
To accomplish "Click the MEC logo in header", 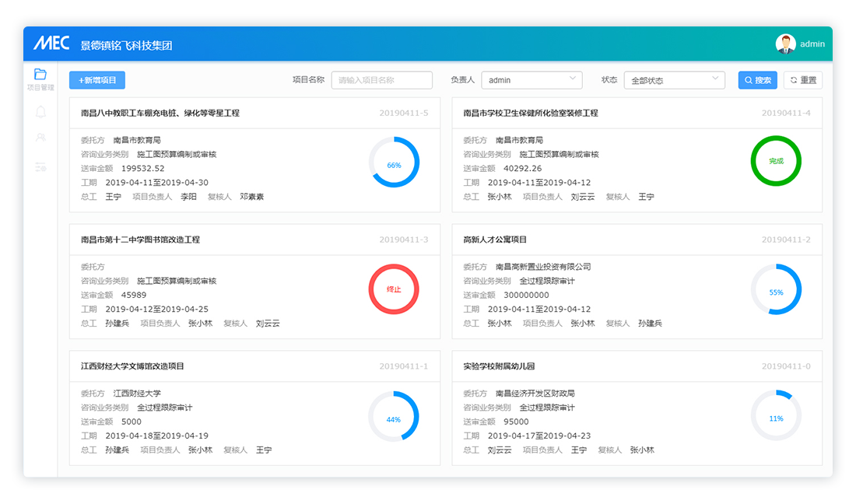I will (51, 44).
